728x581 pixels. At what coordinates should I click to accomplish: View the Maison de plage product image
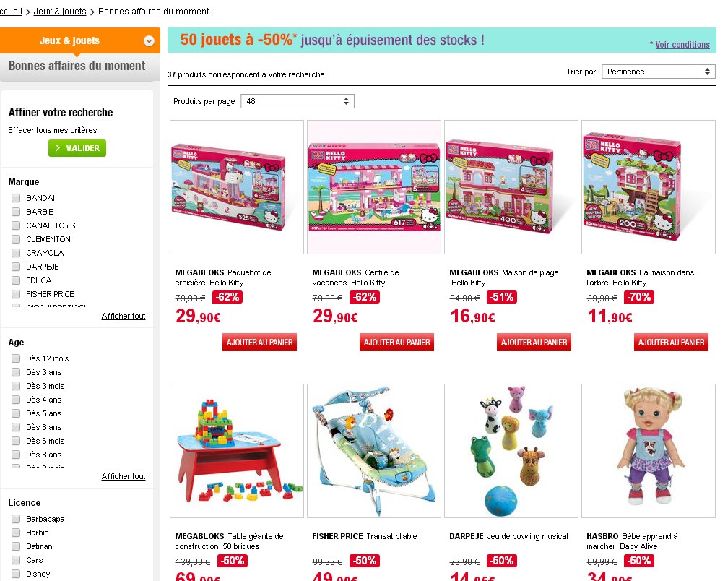(511, 187)
